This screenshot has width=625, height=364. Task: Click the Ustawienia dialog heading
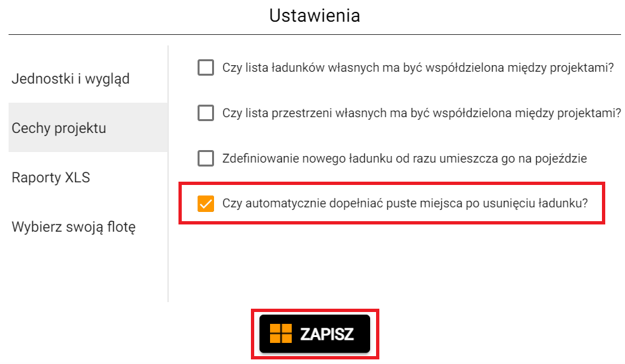315,16
